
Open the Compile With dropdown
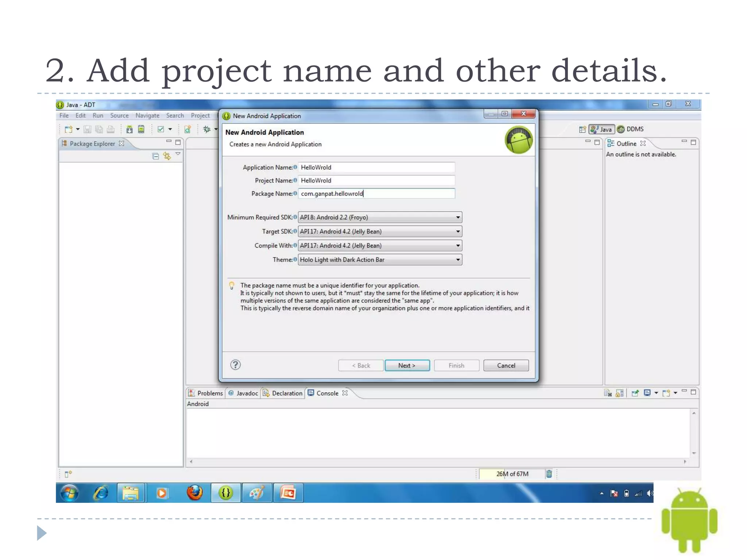click(x=380, y=246)
